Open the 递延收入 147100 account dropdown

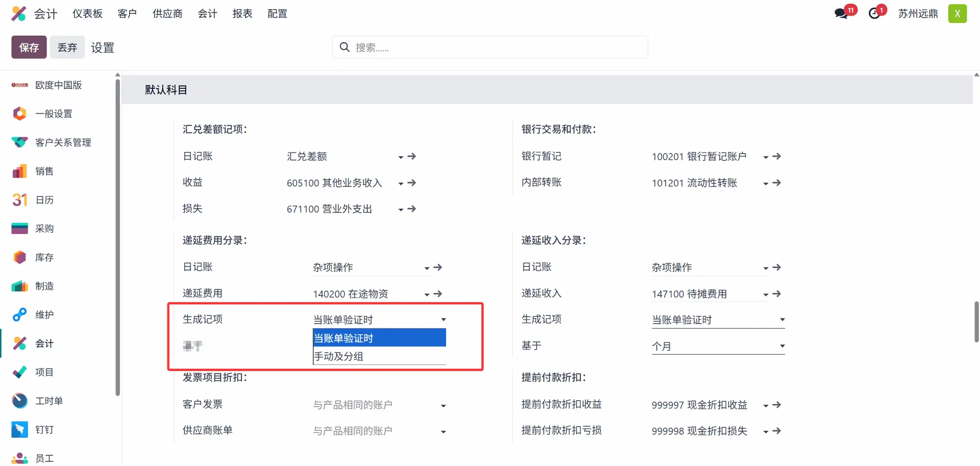766,295
